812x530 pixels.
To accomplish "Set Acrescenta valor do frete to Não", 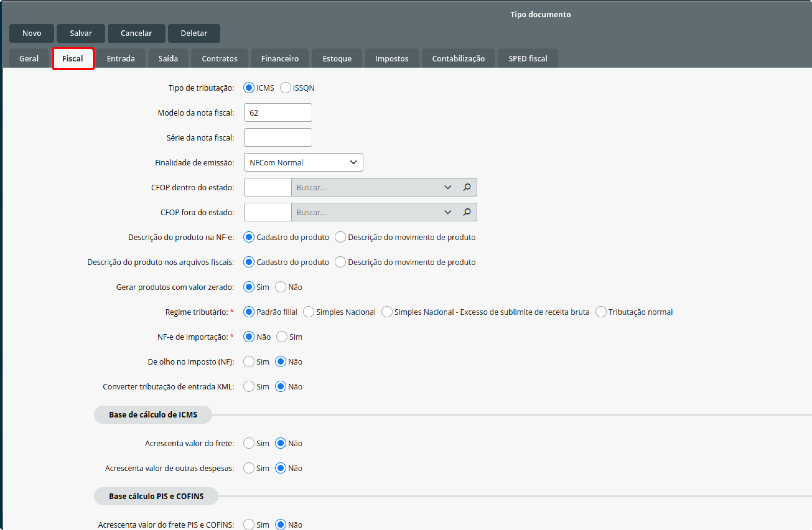I will pyautogui.click(x=281, y=443).
